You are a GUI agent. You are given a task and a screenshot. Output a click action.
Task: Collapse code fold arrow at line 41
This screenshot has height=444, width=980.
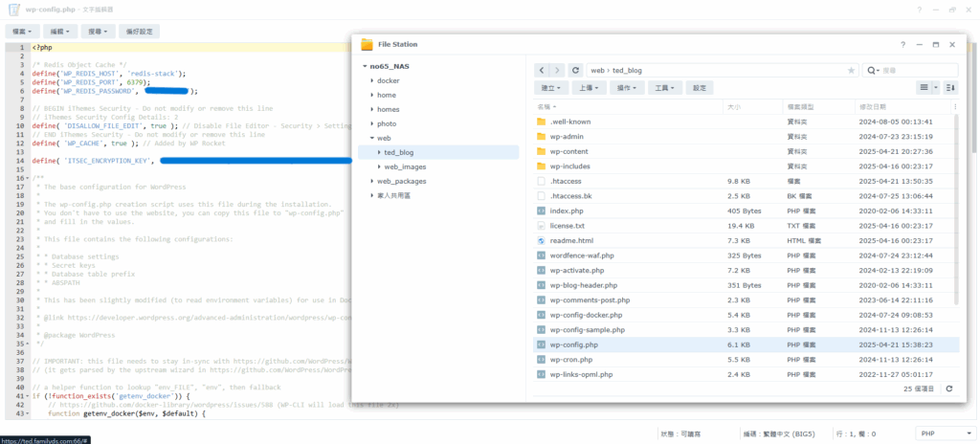click(x=28, y=395)
